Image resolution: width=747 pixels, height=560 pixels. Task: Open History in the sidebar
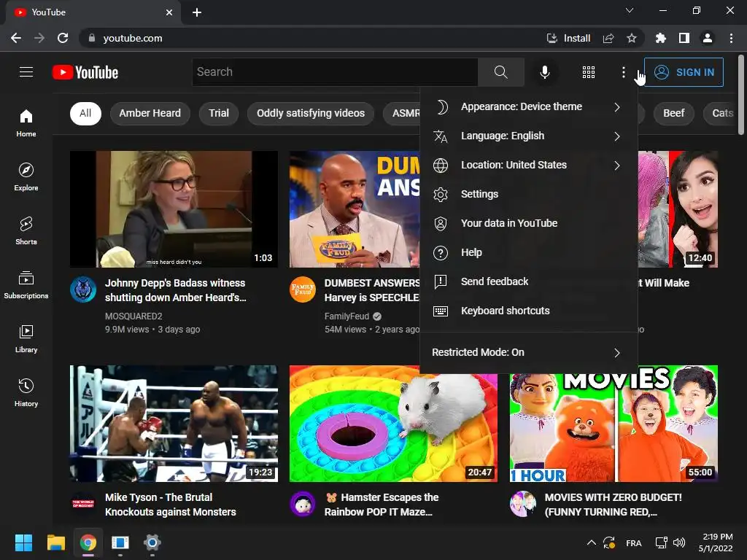[26, 392]
